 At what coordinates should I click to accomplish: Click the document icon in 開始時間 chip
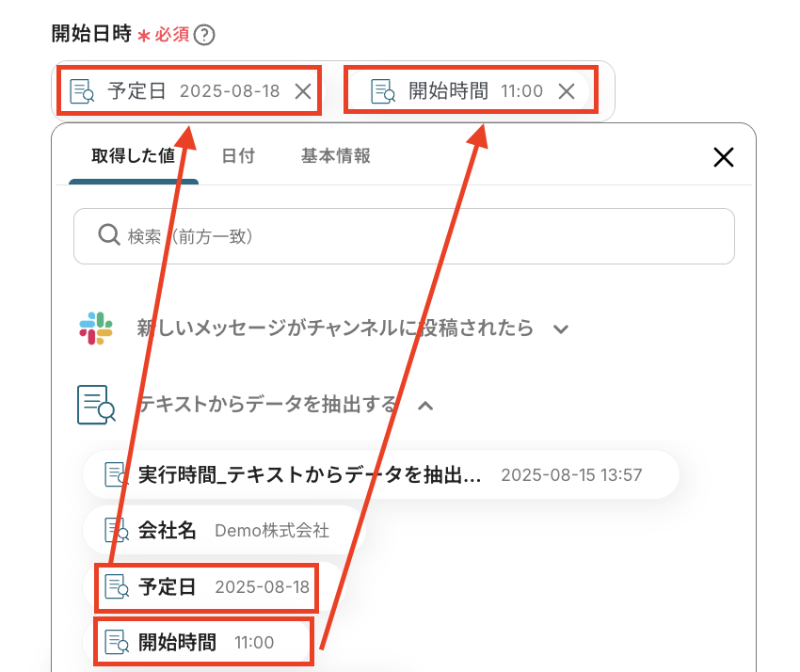[383, 91]
